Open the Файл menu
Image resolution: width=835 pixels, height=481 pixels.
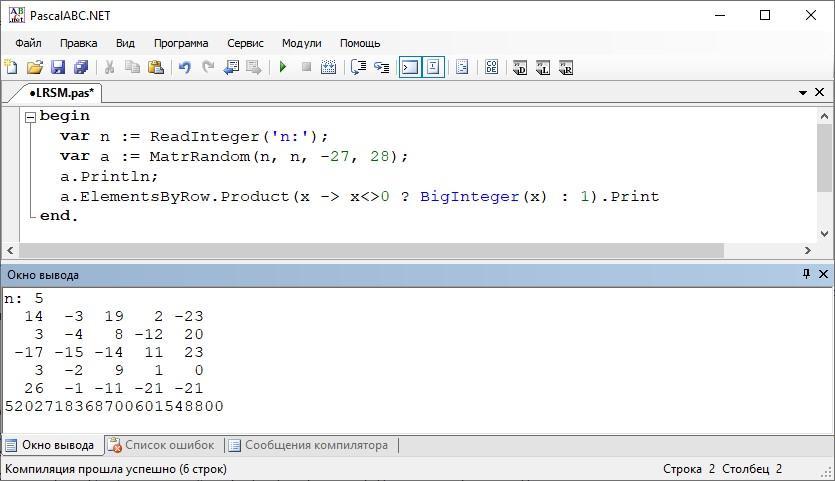point(28,43)
